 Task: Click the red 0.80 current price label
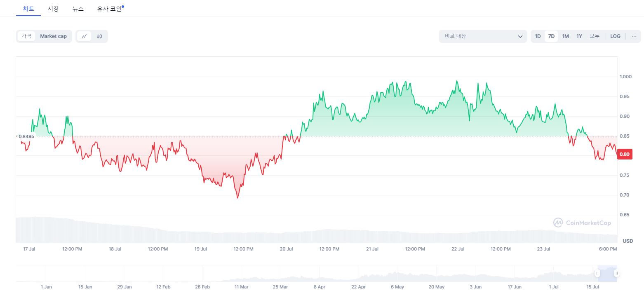pos(624,154)
